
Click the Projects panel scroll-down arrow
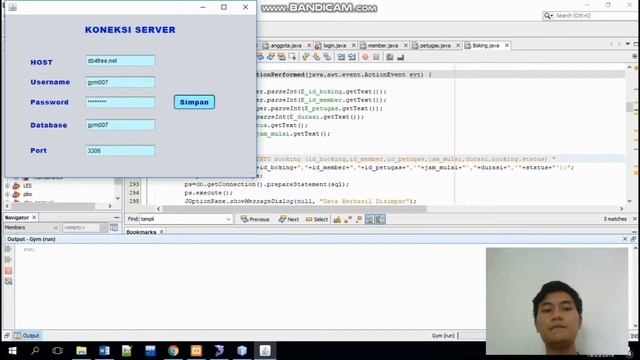click(118, 198)
